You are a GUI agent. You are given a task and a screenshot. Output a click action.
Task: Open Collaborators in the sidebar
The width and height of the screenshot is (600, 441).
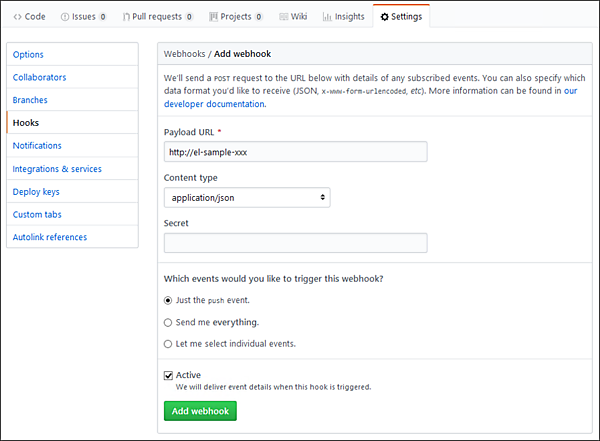[x=40, y=77]
